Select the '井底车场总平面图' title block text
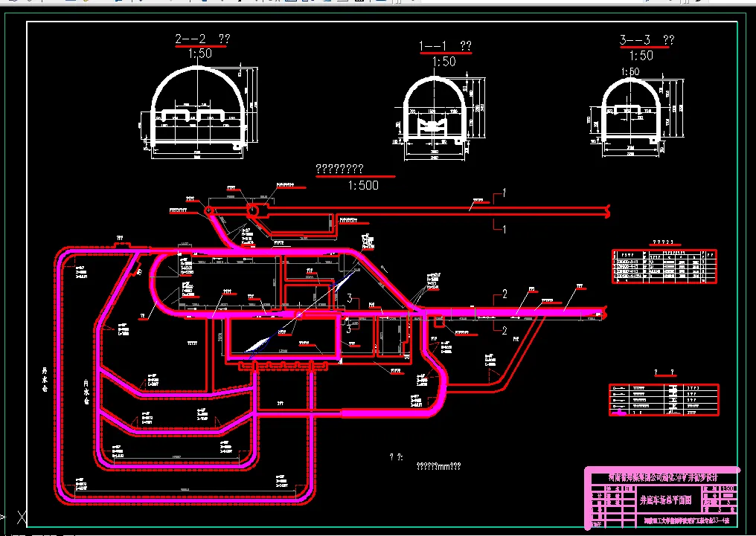The width and height of the screenshot is (756, 536). (666, 501)
